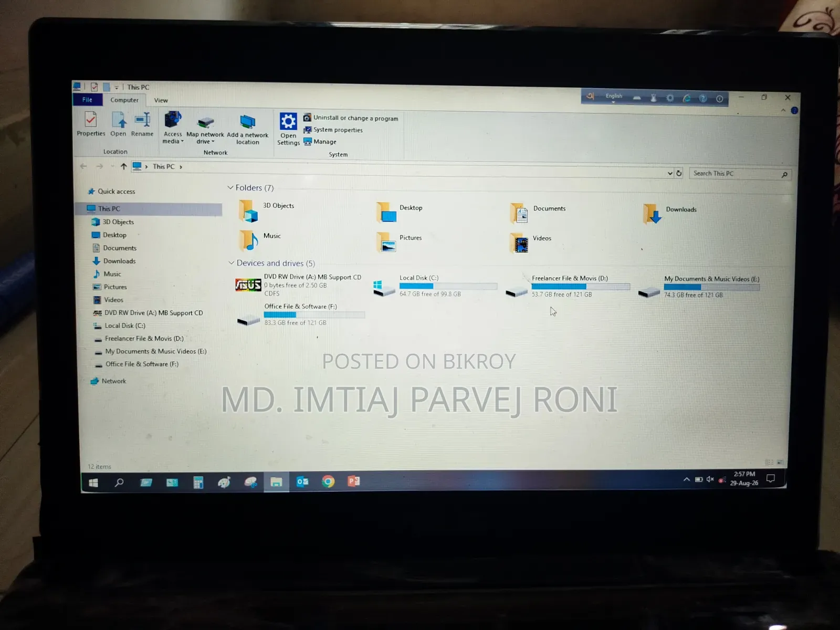The width and height of the screenshot is (840, 630).
Task: Click the Properties ribbon icon
Action: click(x=91, y=124)
